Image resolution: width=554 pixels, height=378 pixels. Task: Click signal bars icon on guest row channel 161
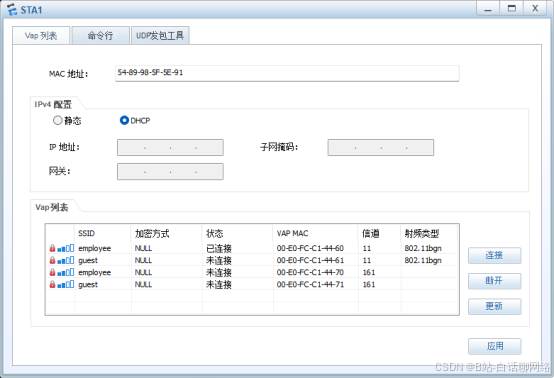(65, 284)
